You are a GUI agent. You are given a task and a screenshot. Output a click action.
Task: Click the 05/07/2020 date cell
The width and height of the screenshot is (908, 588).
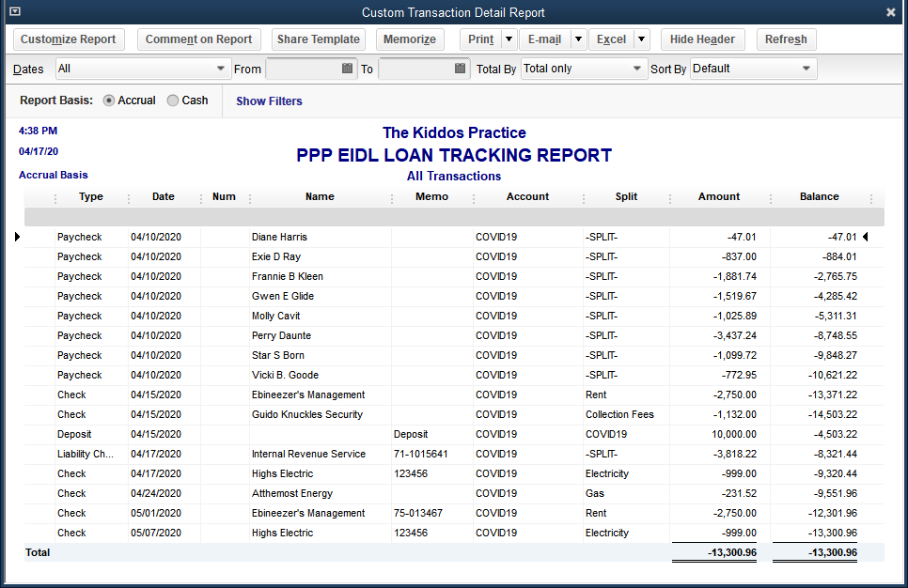point(156,533)
